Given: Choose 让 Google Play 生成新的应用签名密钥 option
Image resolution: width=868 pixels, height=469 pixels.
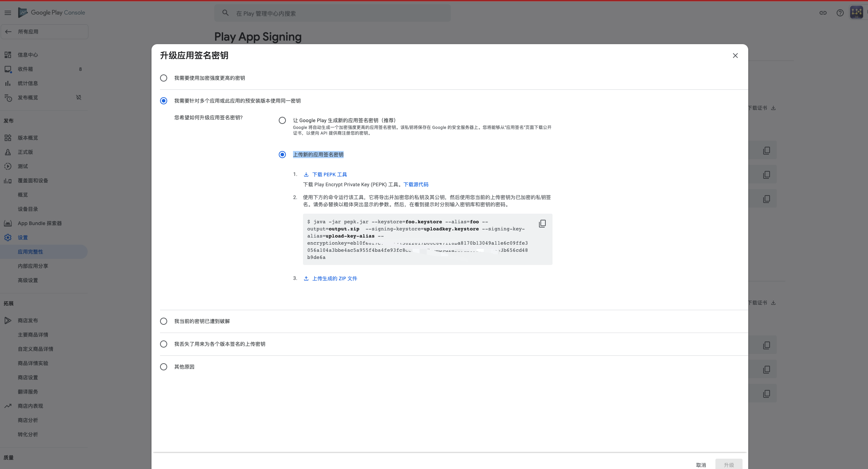Looking at the screenshot, I should pos(282,120).
